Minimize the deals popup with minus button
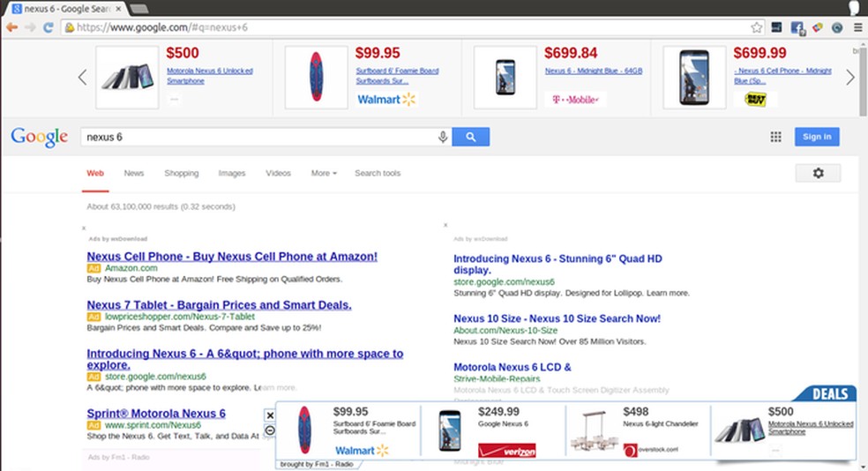The height and width of the screenshot is (471, 868). tap(270, 430)
